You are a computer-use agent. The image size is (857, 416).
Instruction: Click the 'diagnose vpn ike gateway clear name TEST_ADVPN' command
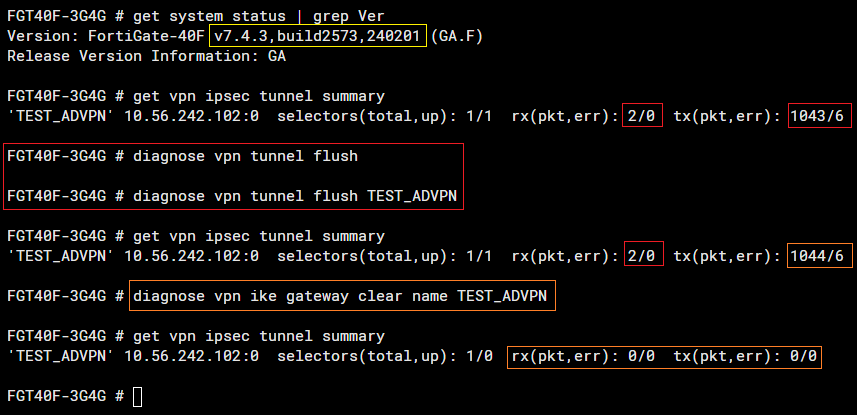pyautogui.click(x=342, y=296)
